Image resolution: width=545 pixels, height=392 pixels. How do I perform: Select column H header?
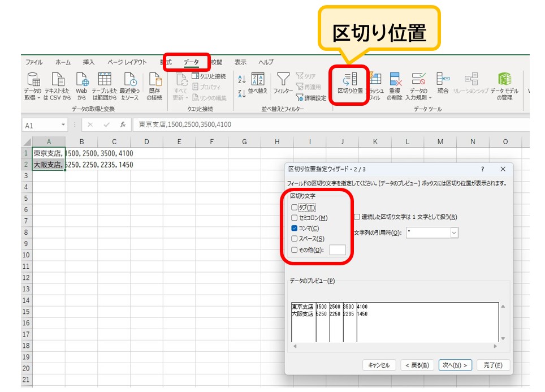(277, 142)
